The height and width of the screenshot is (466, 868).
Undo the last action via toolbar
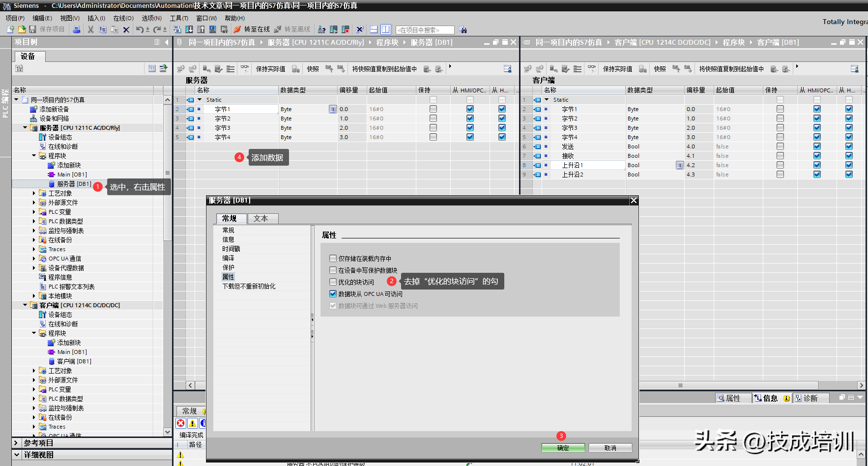click(140, 29)
